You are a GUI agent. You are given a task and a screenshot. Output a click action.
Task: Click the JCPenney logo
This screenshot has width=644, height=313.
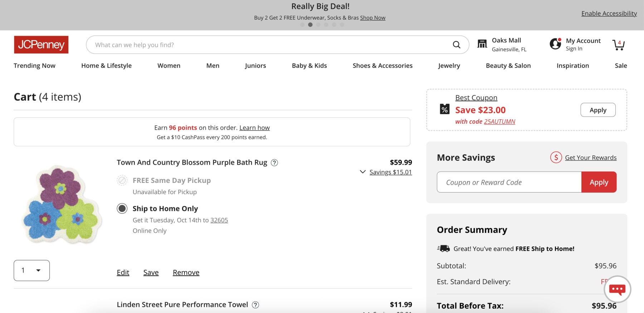click(41, 45)
